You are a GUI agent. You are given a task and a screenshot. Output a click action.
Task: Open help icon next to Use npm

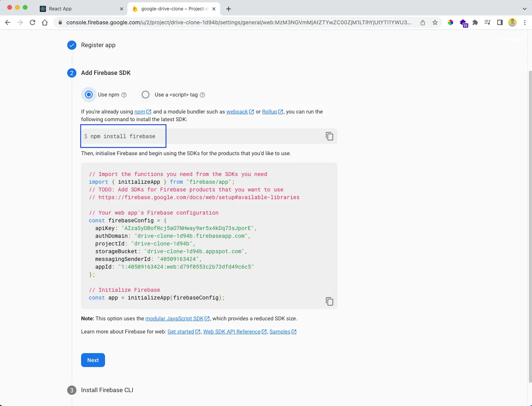point(124,95)
